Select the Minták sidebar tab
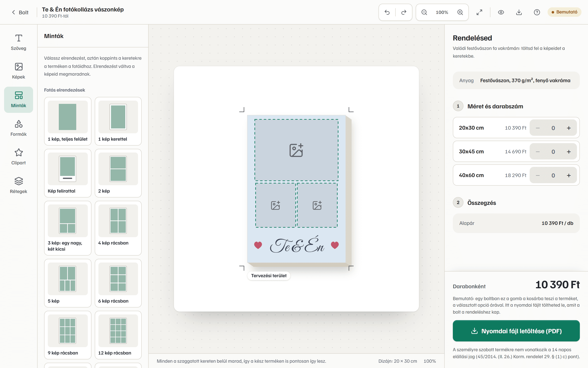 point(18,100)
